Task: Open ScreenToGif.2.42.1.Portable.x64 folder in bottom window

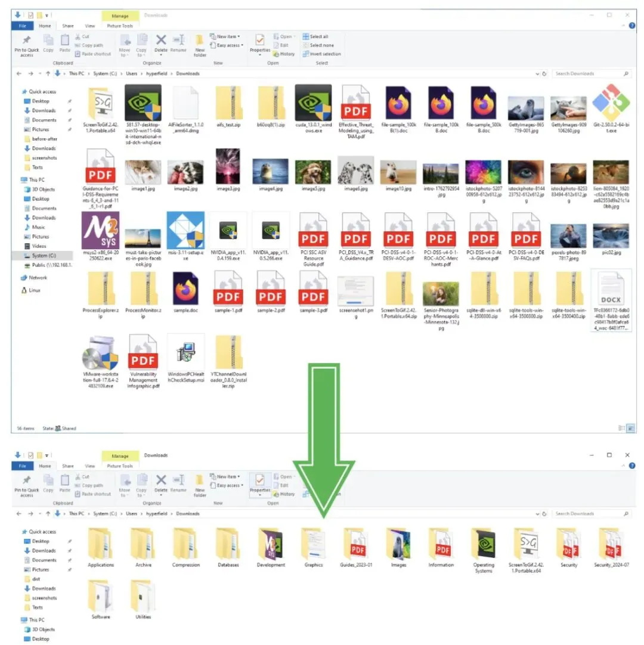Action: pyautogui.click(x=526, y=544)
